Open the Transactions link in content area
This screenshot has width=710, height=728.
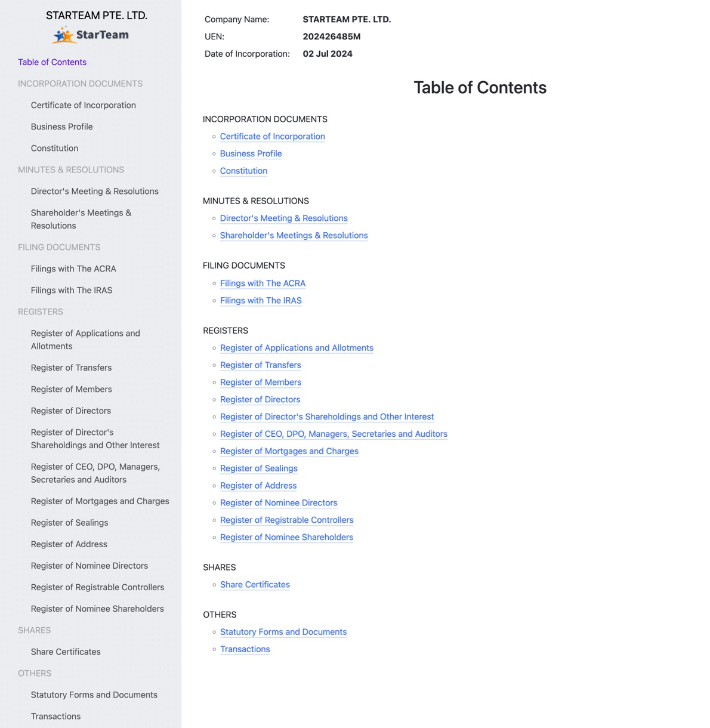coord(245,649)
